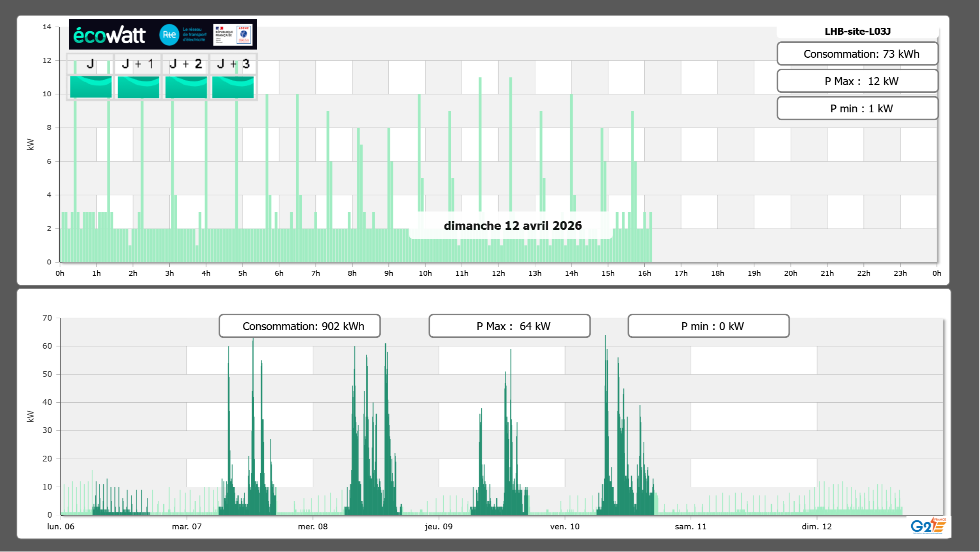Click the ADEME logo
Viewport: 980px width, 552px height.
pyautogui.click(x=244, y=35)
